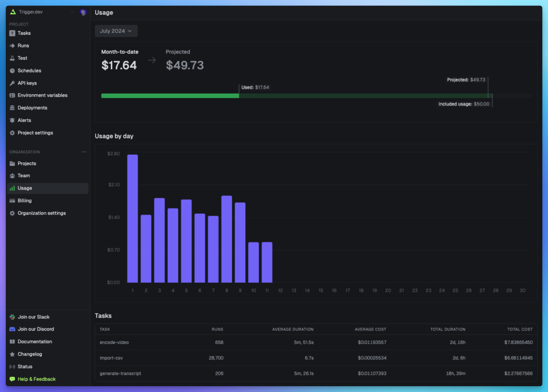Click the Slack icon next to Join our Slack
This screenshot has width=548, height=392.
click(12, 317)
